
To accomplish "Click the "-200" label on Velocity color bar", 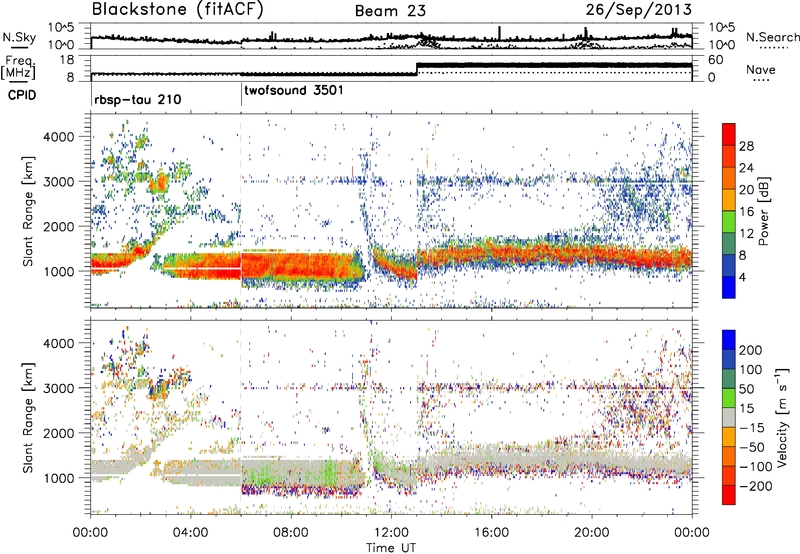I will coord(755,486).
